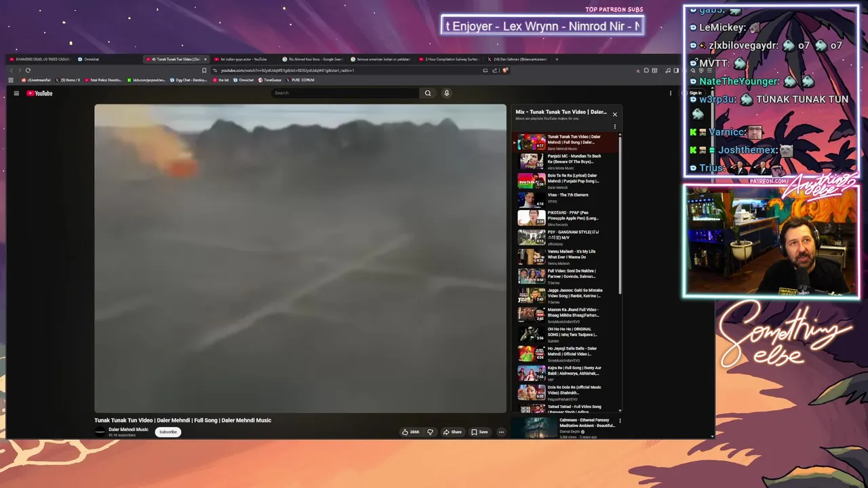Viewport: 868px width, 488px height.
Task: Open r/LivestreamFail bookmark
Action: pos(36,80)
